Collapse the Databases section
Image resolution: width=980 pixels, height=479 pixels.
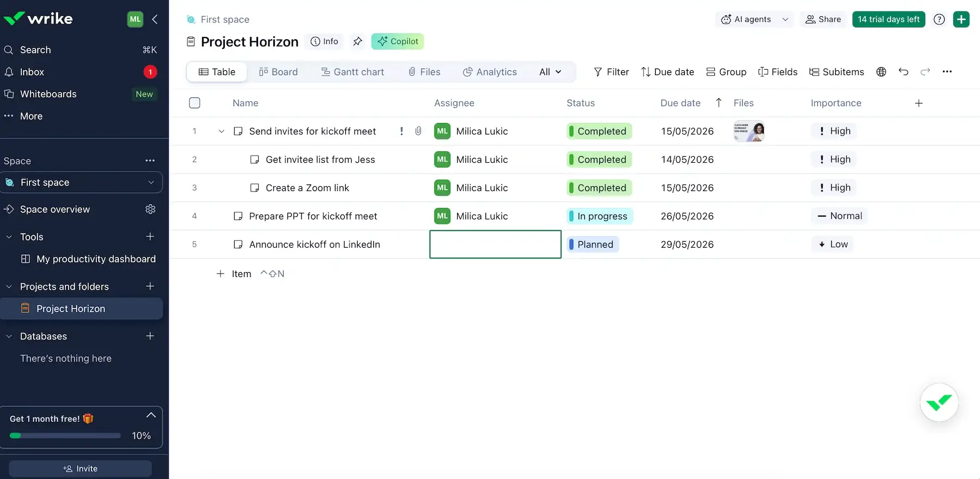[x=9, y=336]
